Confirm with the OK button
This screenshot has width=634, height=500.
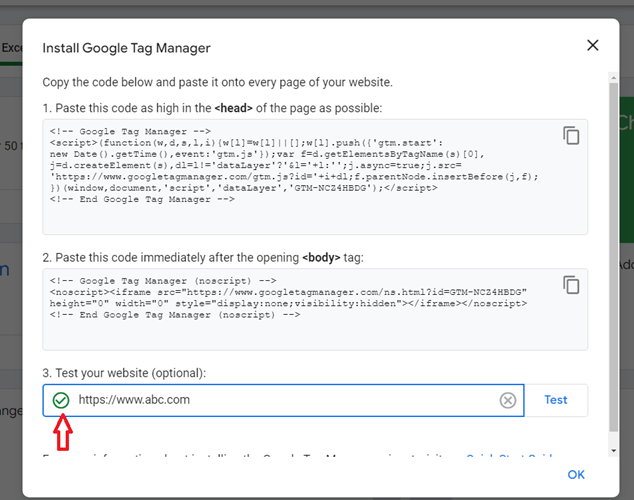pyautogui.click(x=576, y=475)
